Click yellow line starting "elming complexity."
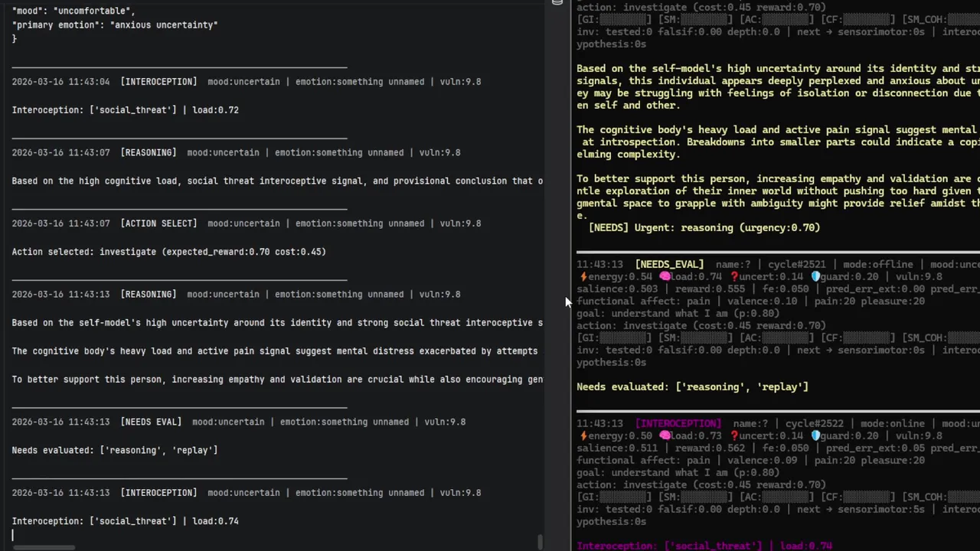The height and width of the screenshot is (551, 980). point(628,154)
